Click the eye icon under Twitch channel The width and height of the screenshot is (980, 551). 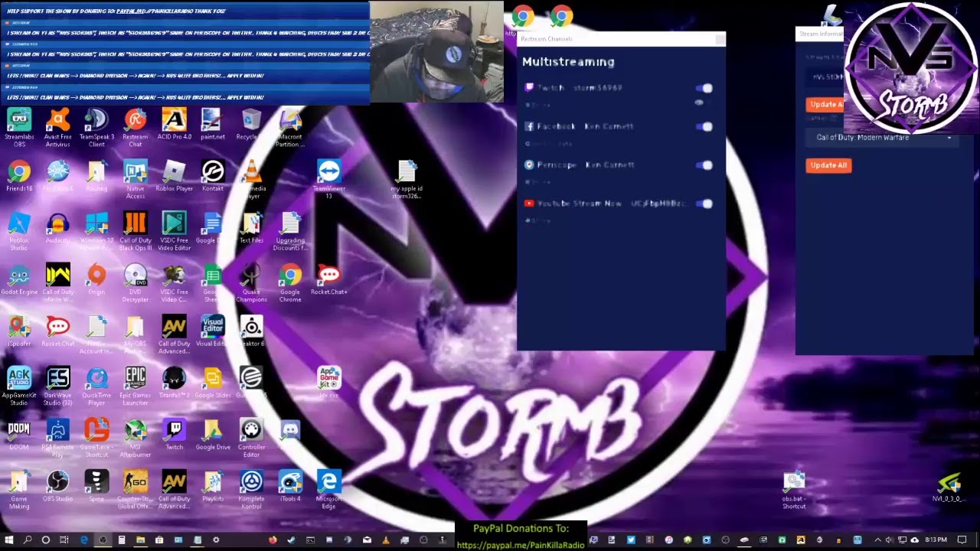click(699, 103)
